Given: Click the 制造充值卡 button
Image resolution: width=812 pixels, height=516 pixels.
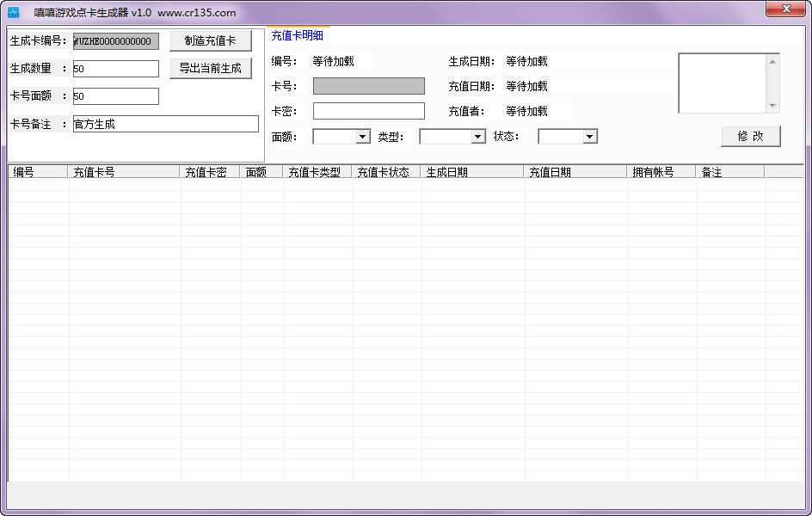Looking at the screenshot, I should (x=210, y=41).
